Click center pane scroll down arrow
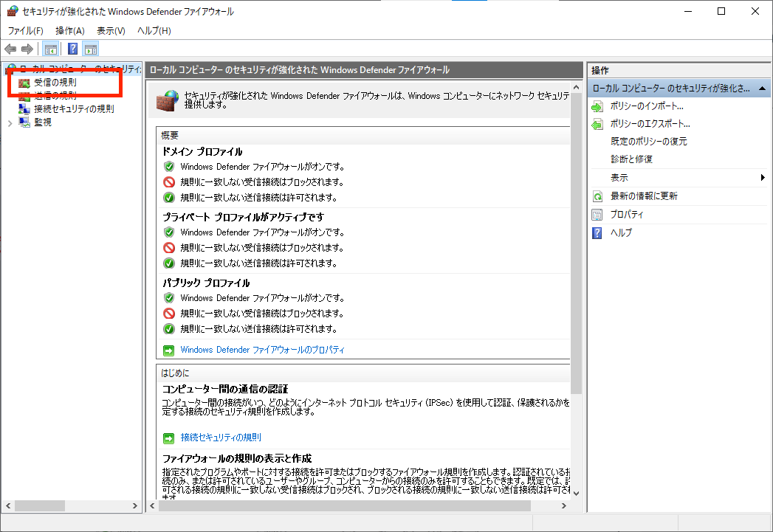Screen dimensions: 773x532 tap(577, 494)
